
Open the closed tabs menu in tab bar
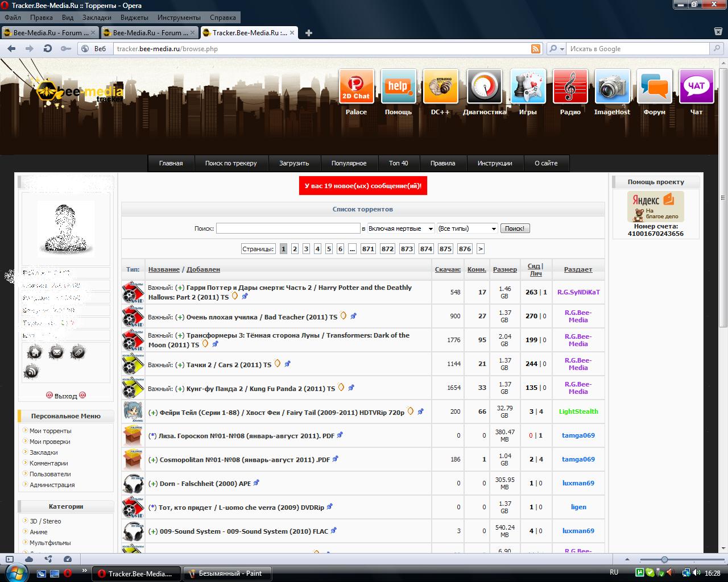(719, 32)
